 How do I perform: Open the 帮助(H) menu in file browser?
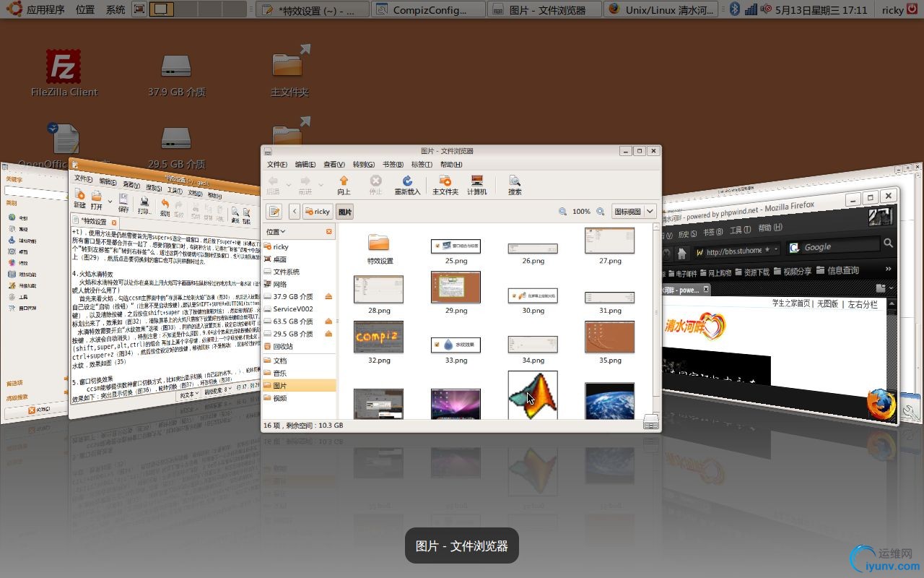click(x=451, y=165)
